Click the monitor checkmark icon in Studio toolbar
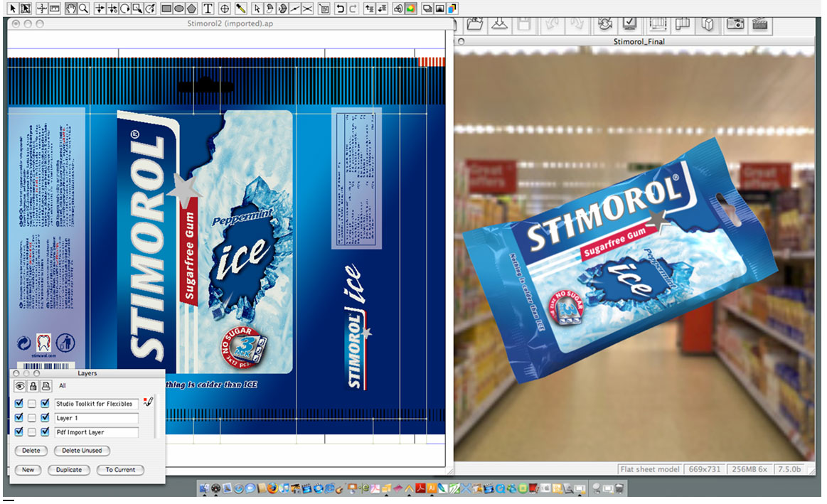Viewport: 827px width, 504px height. (x=630, y=24)
